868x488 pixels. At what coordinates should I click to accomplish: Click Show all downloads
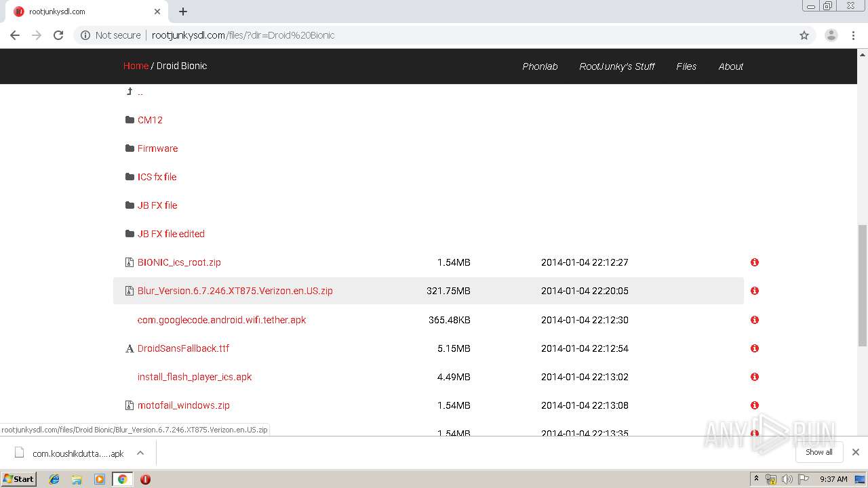click(819, 452)
